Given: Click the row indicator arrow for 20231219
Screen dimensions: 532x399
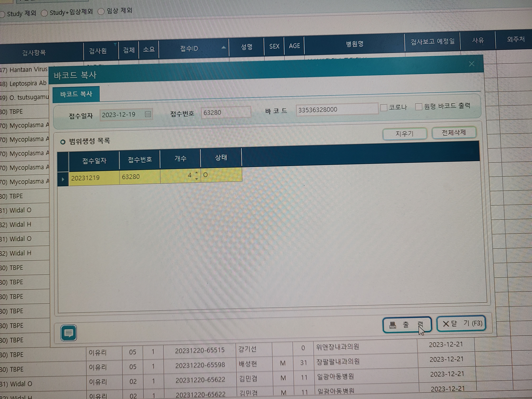Looking at the screenshot, I should (63, 179).
